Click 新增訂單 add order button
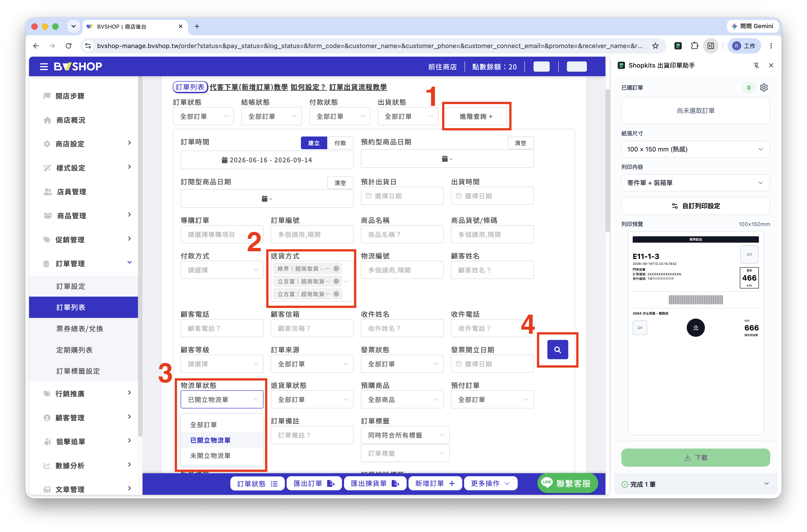 pyautogui.click(x=435, y=483)
